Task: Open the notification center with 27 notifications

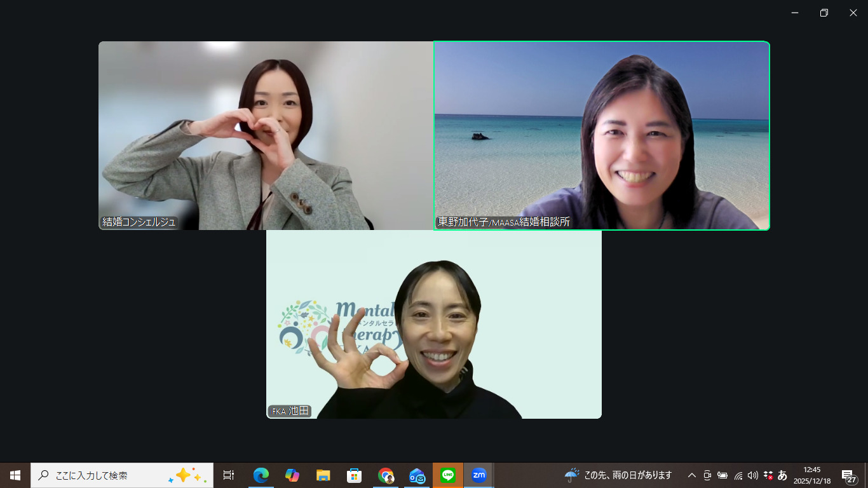Action: [x=848, y=475]
